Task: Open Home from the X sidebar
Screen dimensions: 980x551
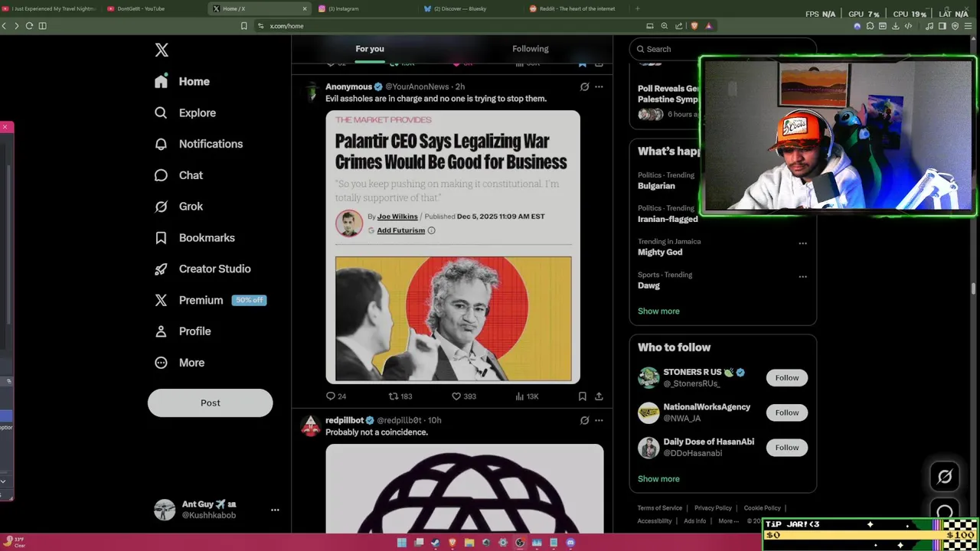Action: pos(182,81)
